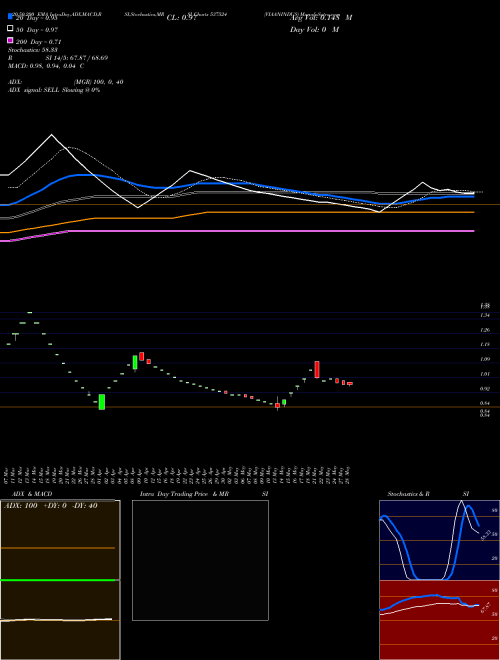The image size is (500, 660).
Task: Click the 1.26 price axis label
Action: (x=485, y=330)
